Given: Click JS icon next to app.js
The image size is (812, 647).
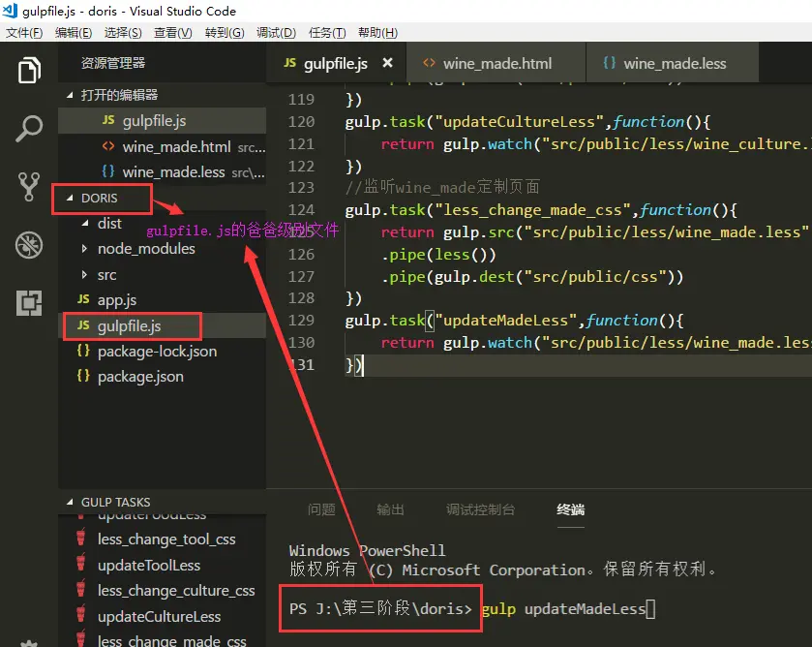Looking at the screenshot, I should (83, 299).
